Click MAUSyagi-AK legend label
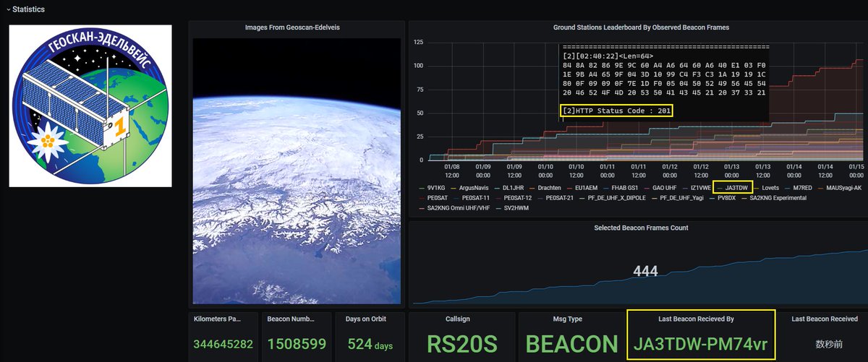Screen dimensions: 868x362 (x=843, y=188)
